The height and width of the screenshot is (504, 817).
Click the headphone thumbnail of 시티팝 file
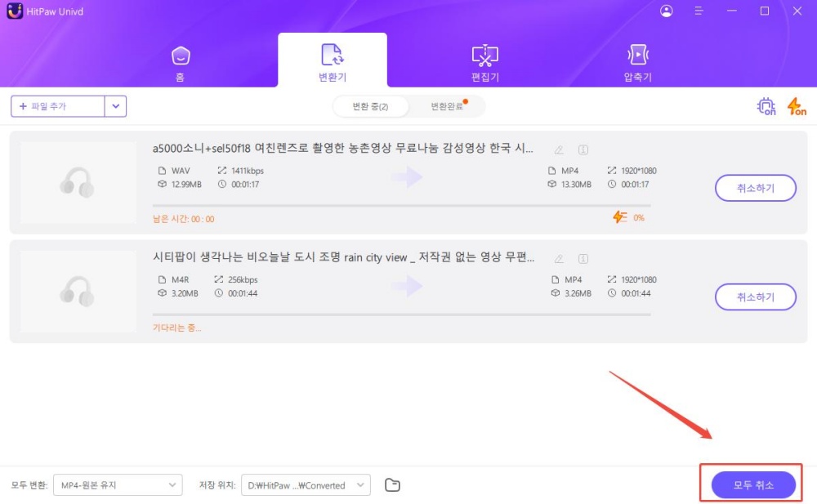(x=78, y=292)
